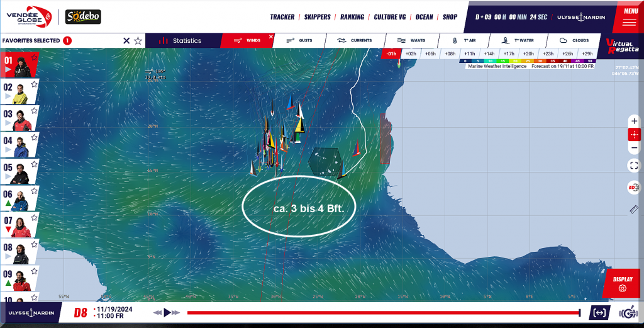Open the Ranking page

[352, 17]
